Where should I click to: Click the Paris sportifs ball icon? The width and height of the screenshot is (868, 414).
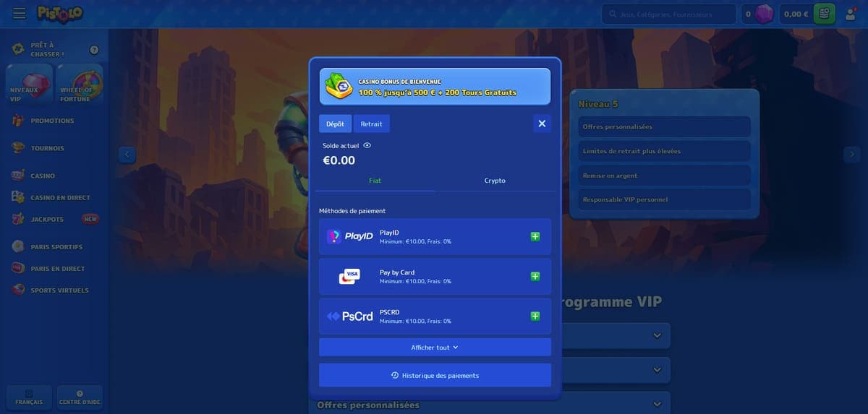[x=18, y=246]
